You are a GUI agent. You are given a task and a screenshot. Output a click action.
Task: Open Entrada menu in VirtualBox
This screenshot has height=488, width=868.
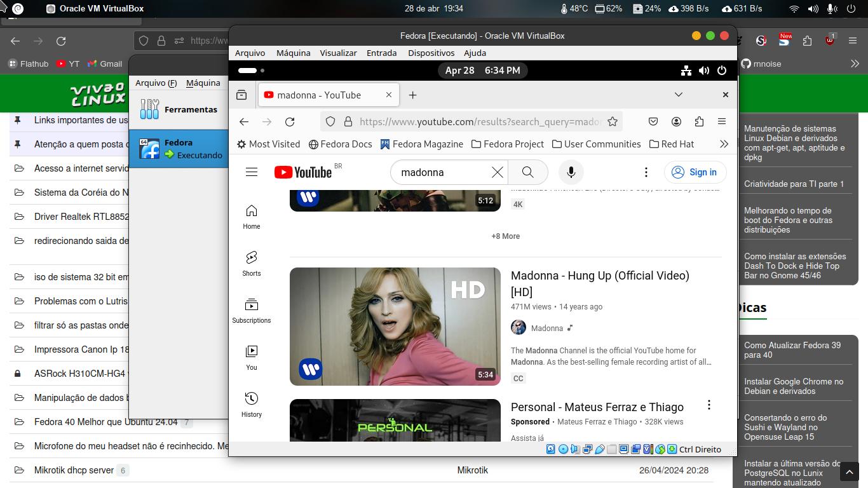382,53
